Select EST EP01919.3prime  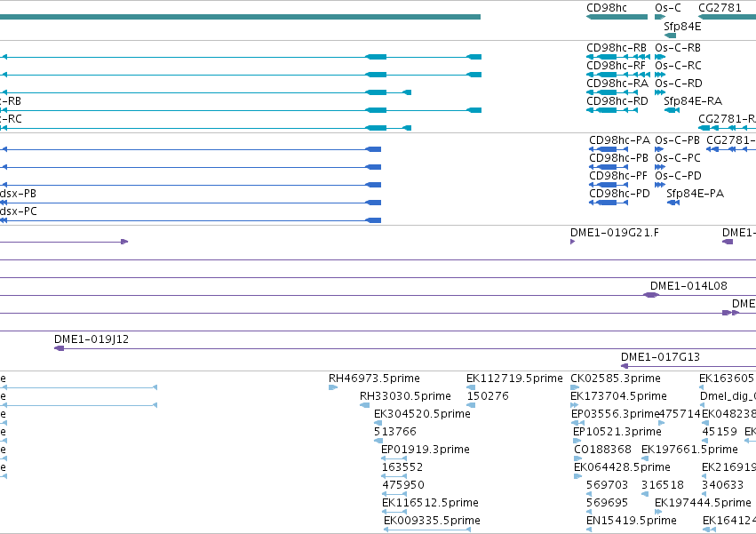(x=394, y=458)
